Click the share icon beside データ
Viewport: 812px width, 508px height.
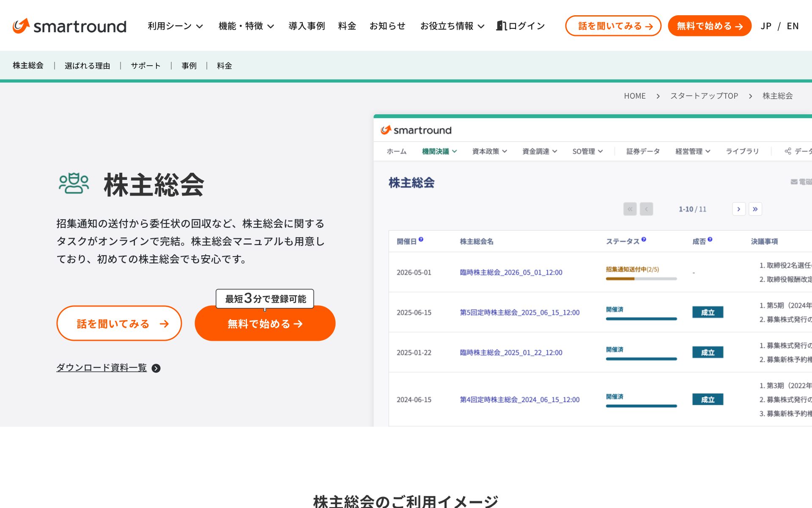click(x=788, y=151)
